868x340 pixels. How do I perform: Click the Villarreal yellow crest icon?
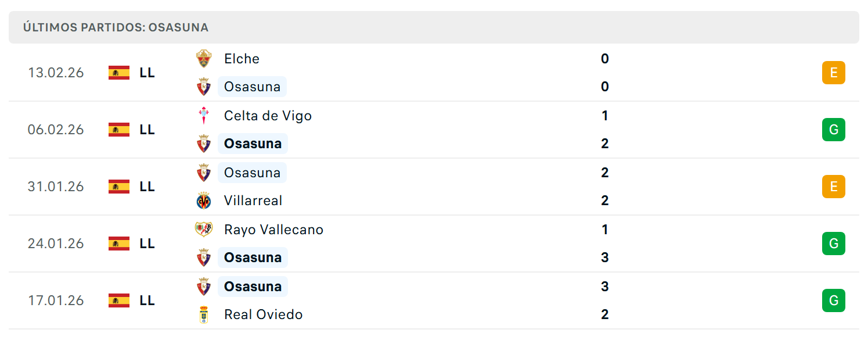tap(204, 201)
